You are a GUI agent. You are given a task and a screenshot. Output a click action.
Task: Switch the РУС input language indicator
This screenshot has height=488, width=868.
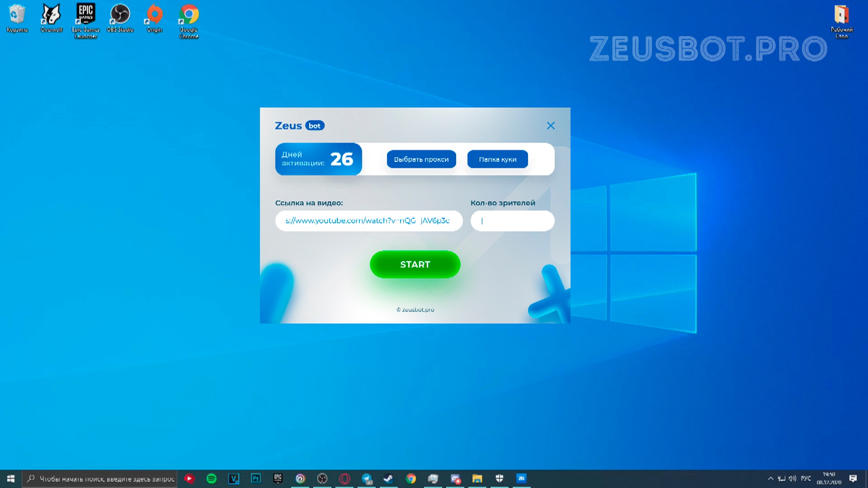point(806,479)
